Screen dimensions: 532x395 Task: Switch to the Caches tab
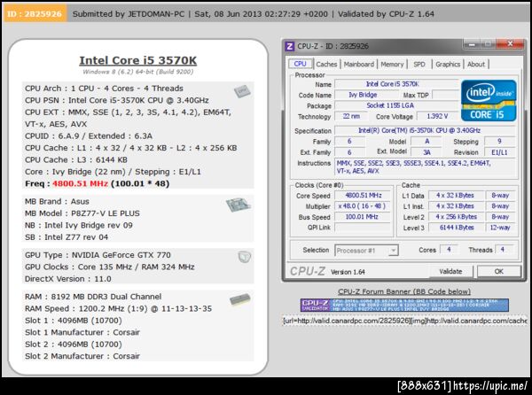coord(326,64)
